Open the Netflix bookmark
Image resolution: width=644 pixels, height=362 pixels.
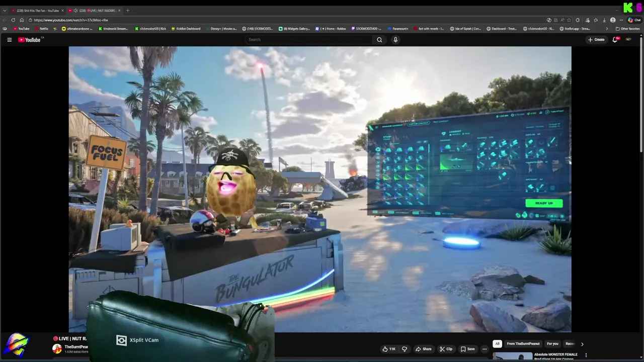42,29
